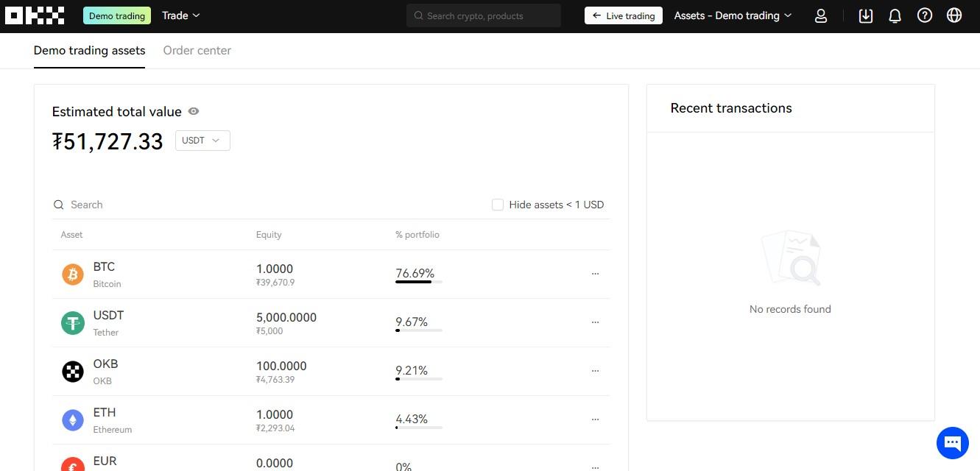
Task: Switch to Order center tab
Action: coord(197,51)
